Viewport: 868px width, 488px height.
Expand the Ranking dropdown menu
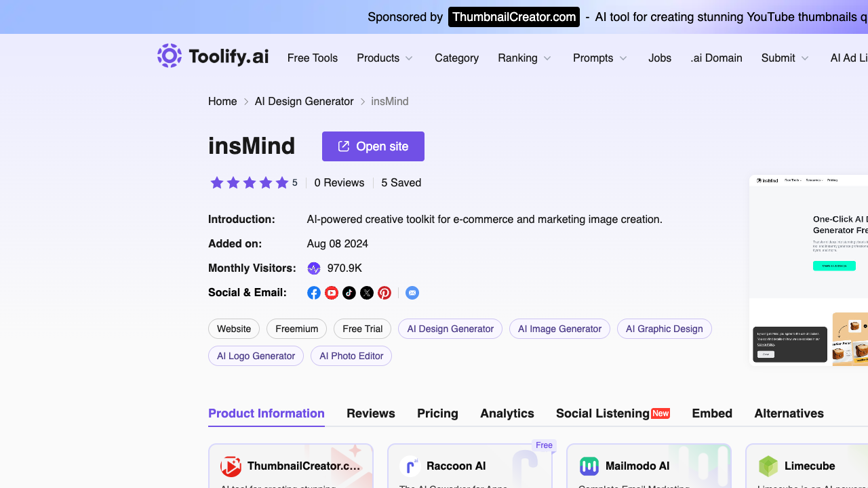[x=525, y=58]
